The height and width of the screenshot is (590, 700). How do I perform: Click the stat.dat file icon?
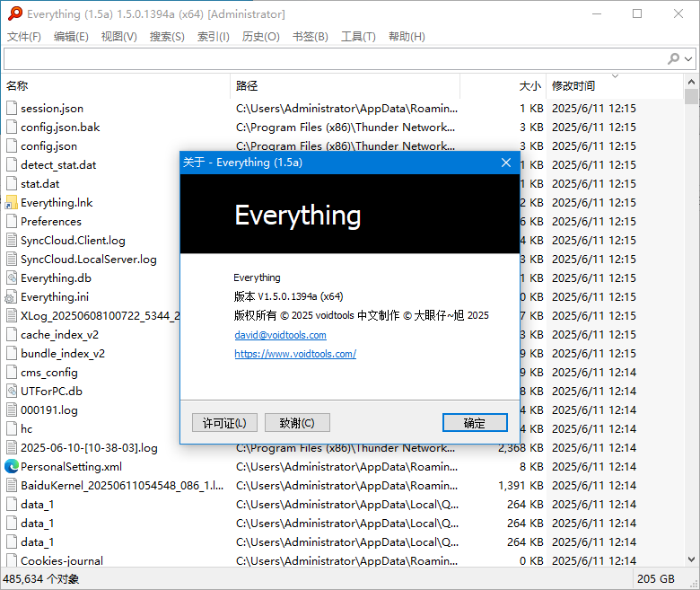12,183
